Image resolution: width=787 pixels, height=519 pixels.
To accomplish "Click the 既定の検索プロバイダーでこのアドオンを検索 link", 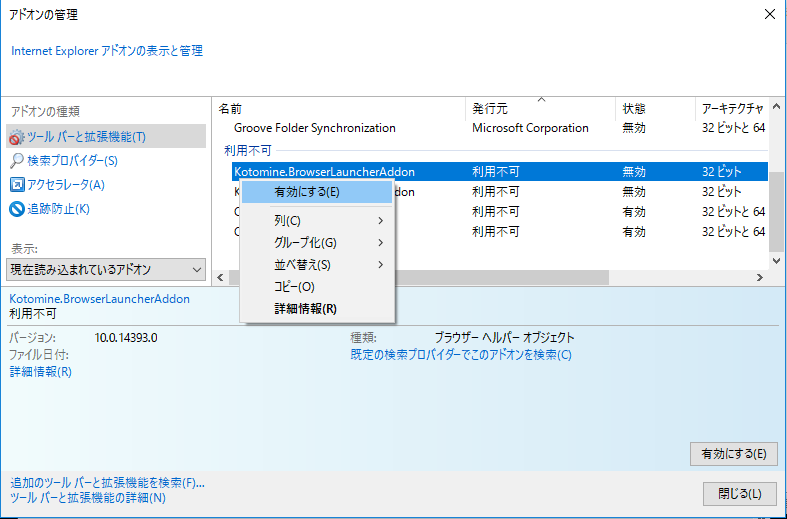I will pos(461,355).
